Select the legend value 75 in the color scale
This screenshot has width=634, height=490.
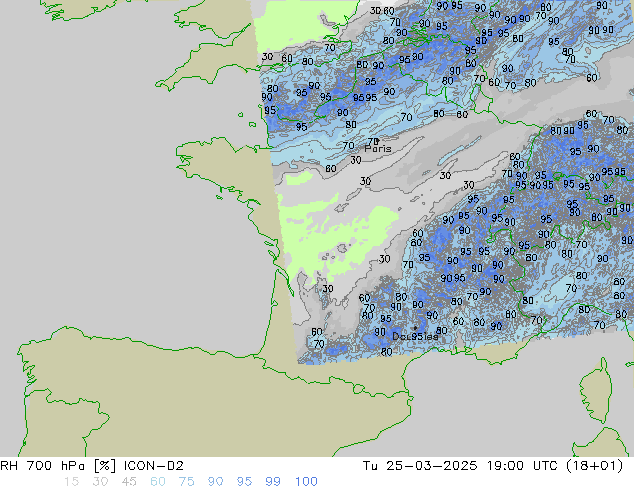(x=186, y=482)
